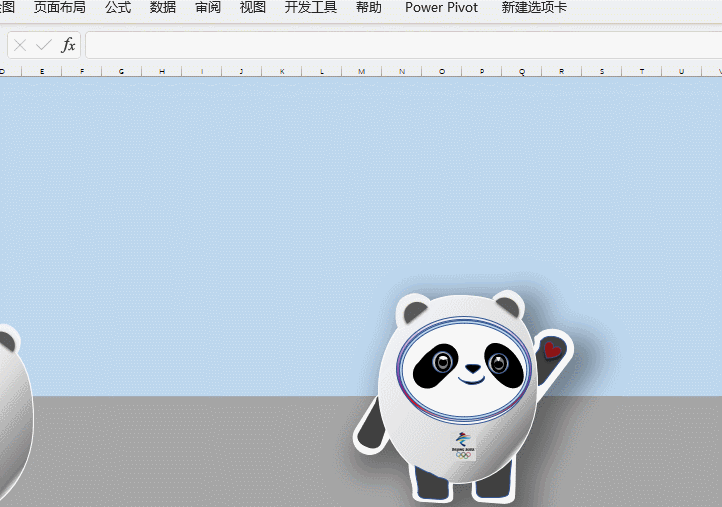Click the Beijing 2022 logo on panda's belly
This screenshot has width=722, height=507.
[x=464, y=446]
